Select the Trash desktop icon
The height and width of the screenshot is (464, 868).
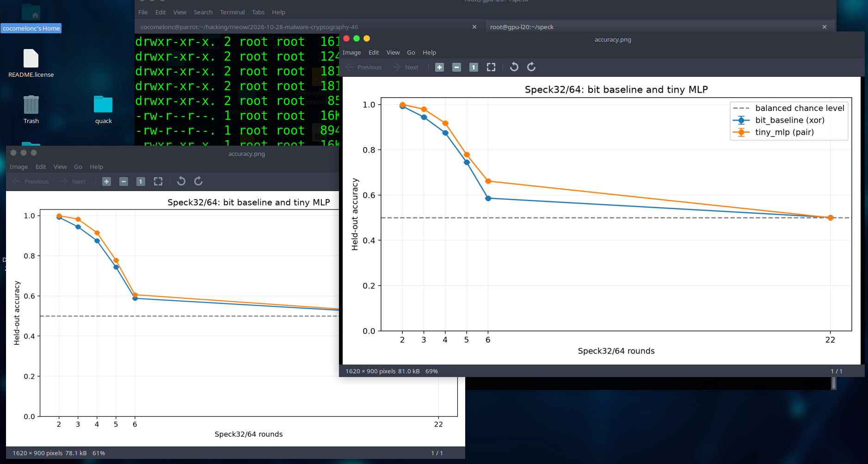coord(31,110)
